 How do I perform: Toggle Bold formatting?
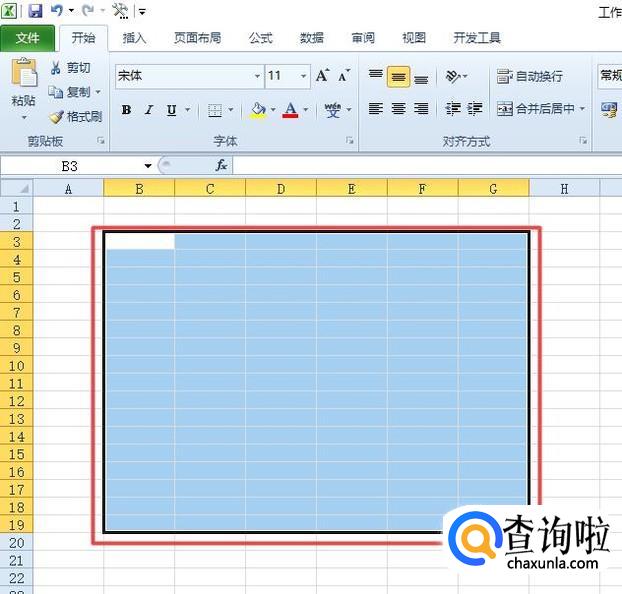click(x=126, y=110)
